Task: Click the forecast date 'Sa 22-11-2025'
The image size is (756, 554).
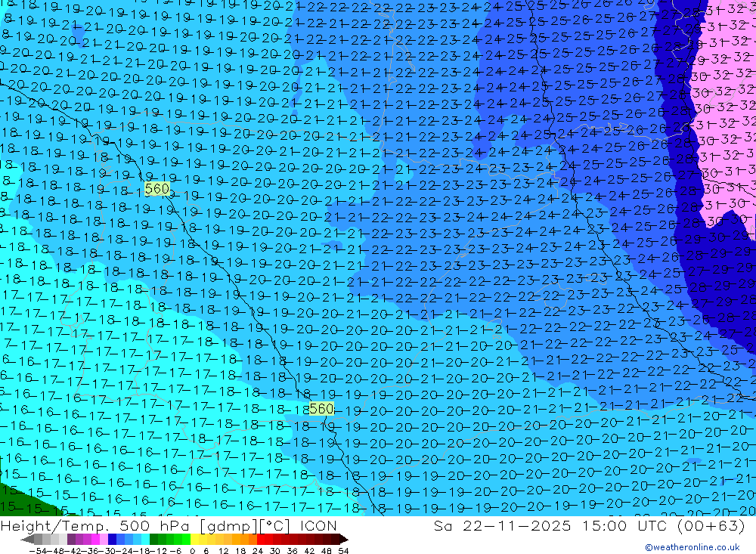Action: click(x=503, y=526)
